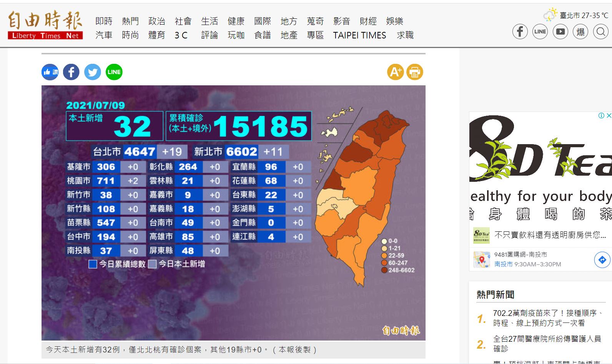The image size is (612, 364).
Task: Open the YouTube icon in header
Action: pyautogui.click(x=560, y=32)
